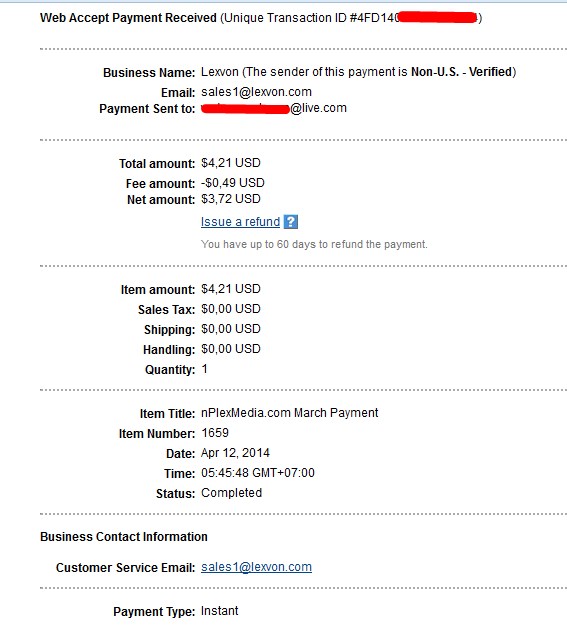Click the Net amount $3,72 USD value
567x627 pixels.
coord(231,199)
